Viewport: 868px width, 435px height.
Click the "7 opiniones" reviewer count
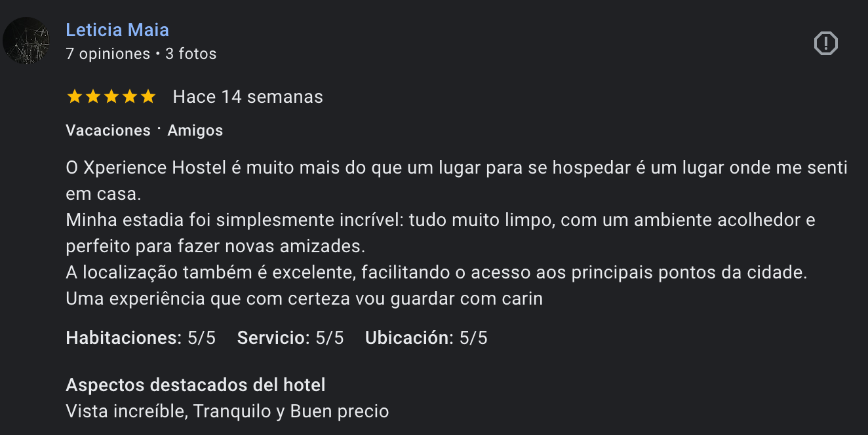tap(108, 54)
